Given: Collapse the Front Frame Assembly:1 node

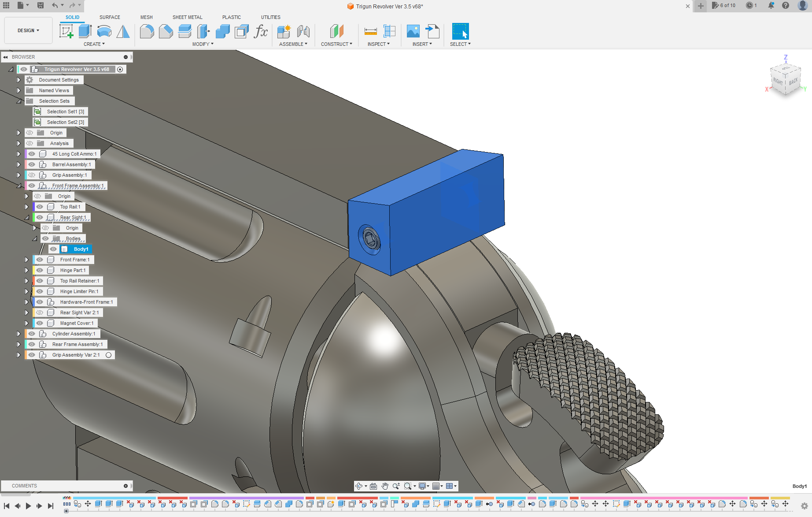Looking at the screenshot, I should click(x=18, y=186).
